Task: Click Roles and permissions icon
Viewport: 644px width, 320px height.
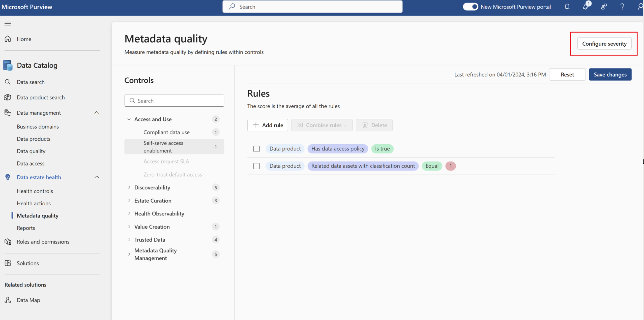Action: click(8, 242)
